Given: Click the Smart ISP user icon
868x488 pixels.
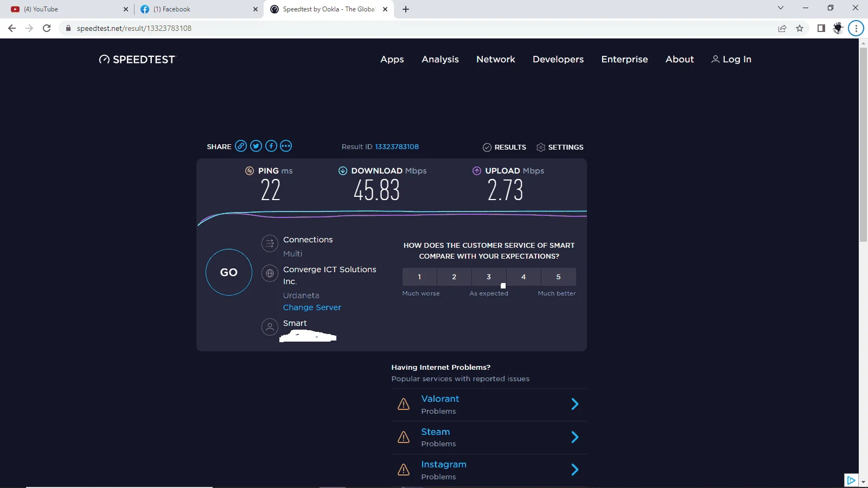Looking at the screenshot, I should (x=270, y=327).
